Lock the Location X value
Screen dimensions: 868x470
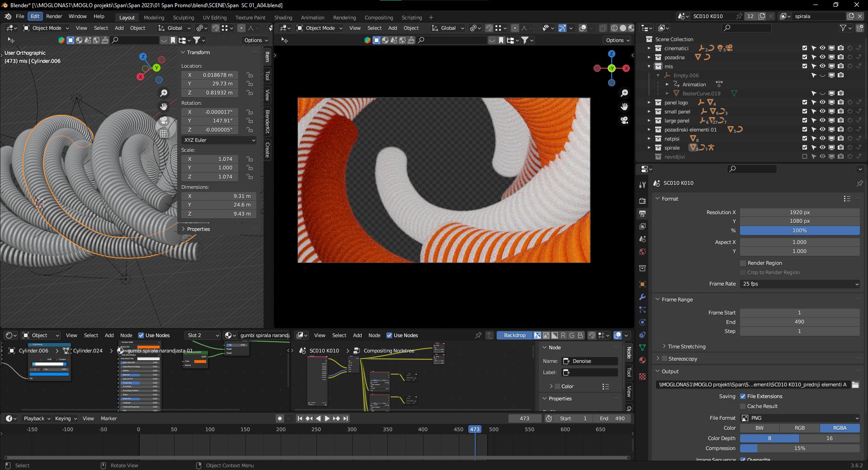pos(249,75)
